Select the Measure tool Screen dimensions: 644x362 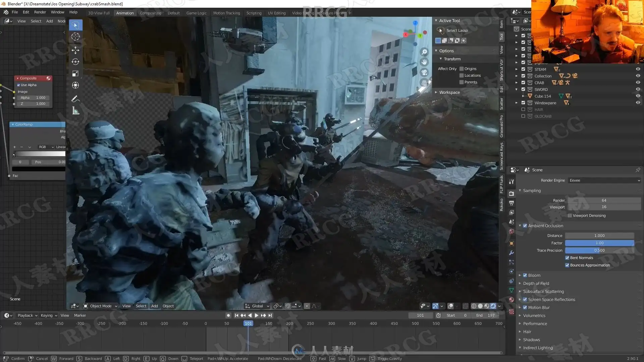coord(75,111)
